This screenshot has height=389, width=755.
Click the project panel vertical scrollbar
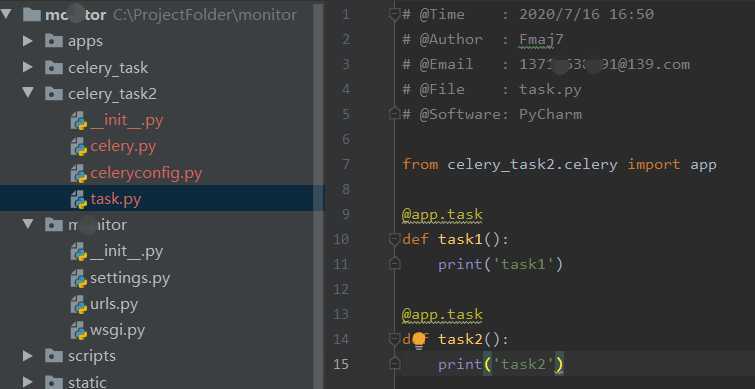(319, 194)
